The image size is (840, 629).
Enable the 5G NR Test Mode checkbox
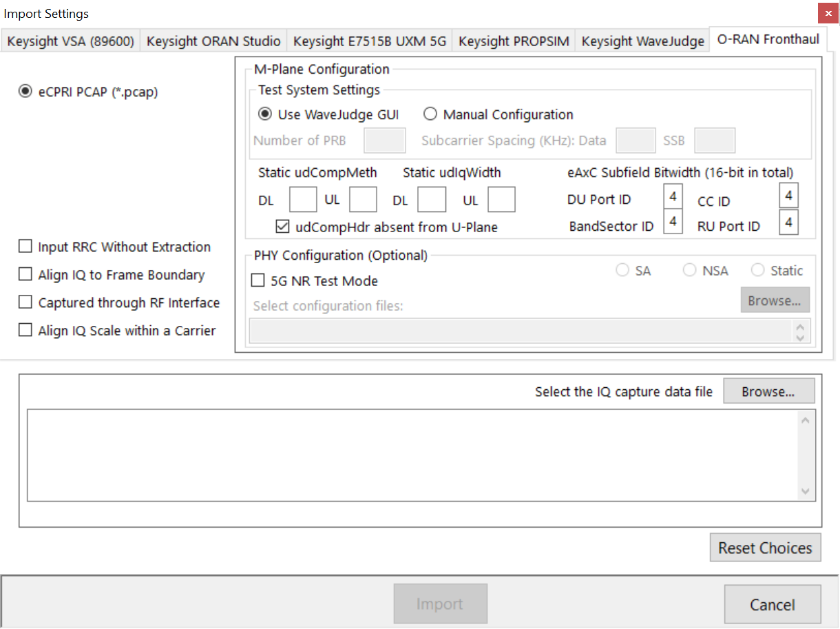[258, 281]
